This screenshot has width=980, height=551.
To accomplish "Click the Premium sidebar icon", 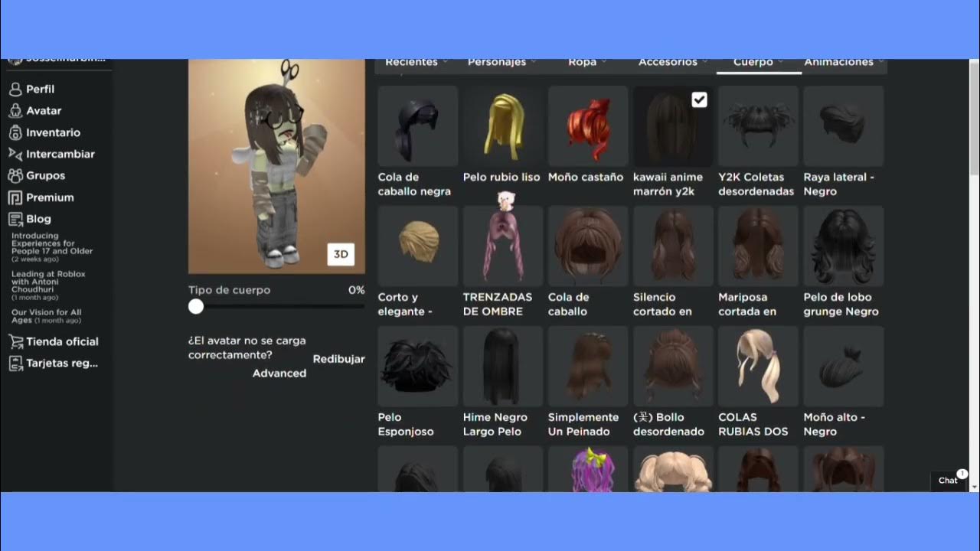I will point(15,197).
